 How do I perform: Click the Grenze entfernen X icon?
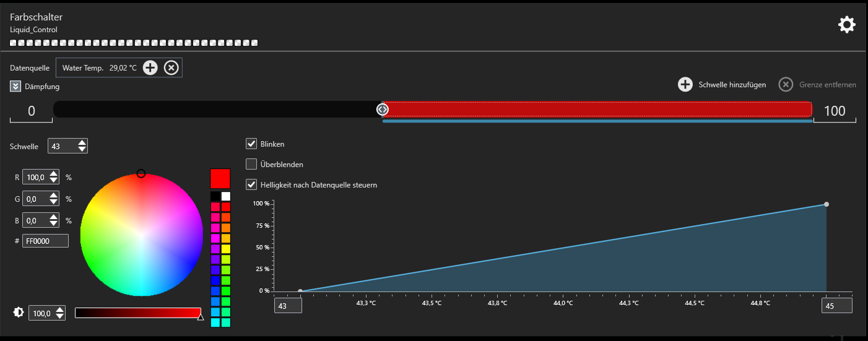(x=786, y=85)
